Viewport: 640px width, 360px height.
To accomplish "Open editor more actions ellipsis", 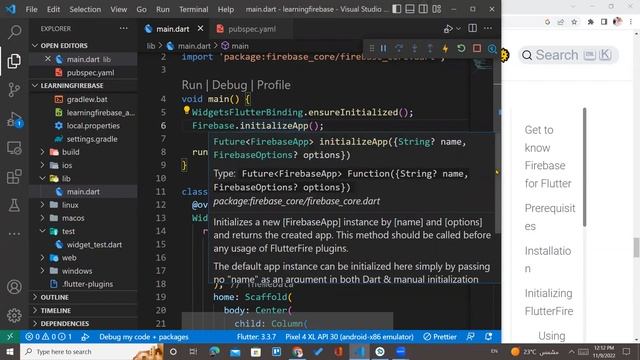I will [x=488, y=28].
